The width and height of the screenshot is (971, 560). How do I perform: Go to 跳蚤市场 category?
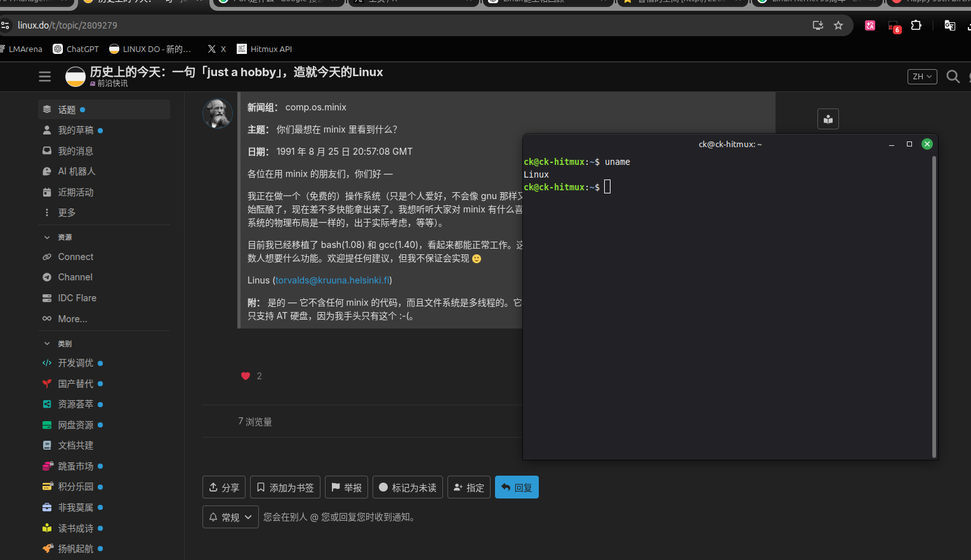pyautogui.click(x=104, y=466)
